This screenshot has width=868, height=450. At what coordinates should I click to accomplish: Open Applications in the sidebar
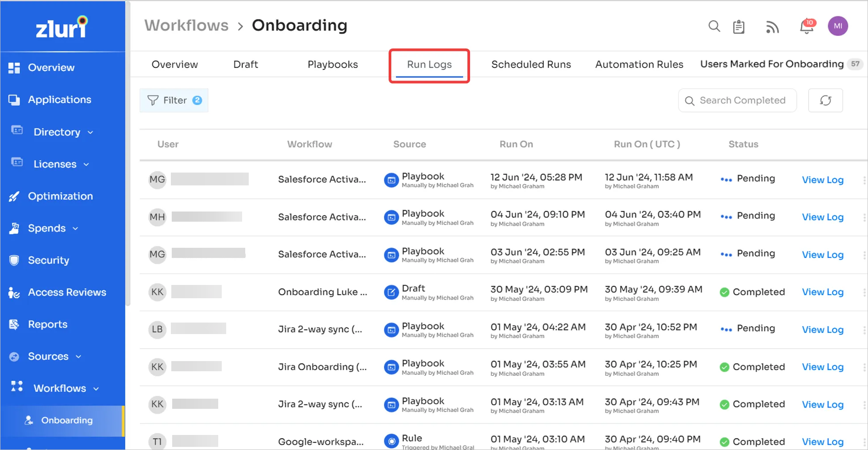tap(59, 100)
